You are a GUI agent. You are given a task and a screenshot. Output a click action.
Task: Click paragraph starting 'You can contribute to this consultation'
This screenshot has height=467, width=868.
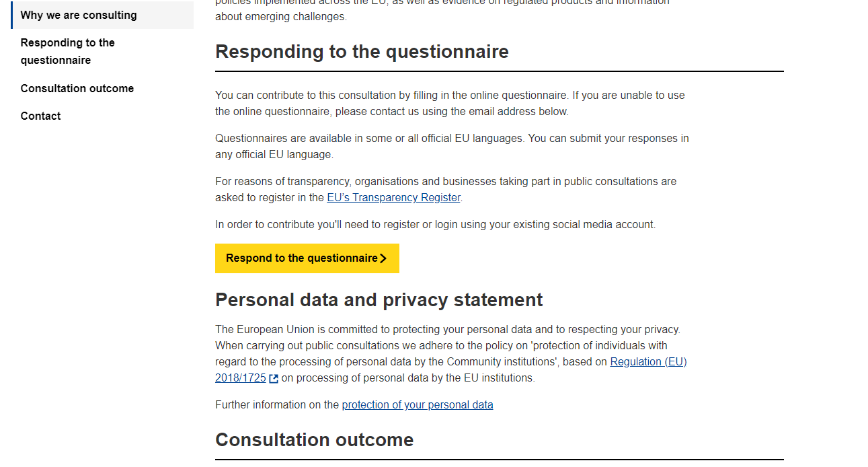(450, 103)
